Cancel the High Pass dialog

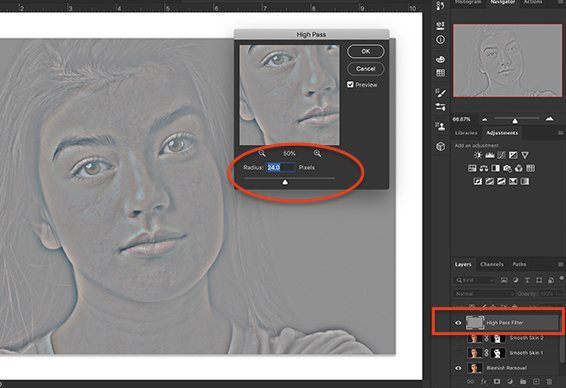[x=366, y=69]
